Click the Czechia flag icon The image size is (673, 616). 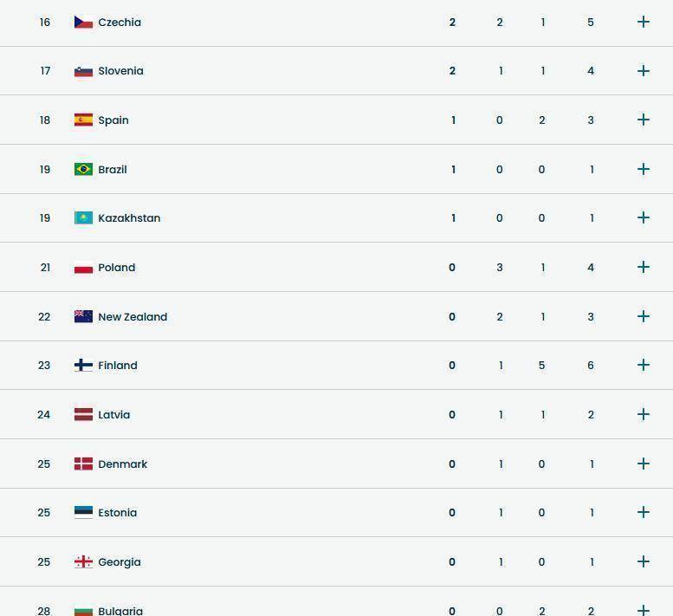[83, 23]
